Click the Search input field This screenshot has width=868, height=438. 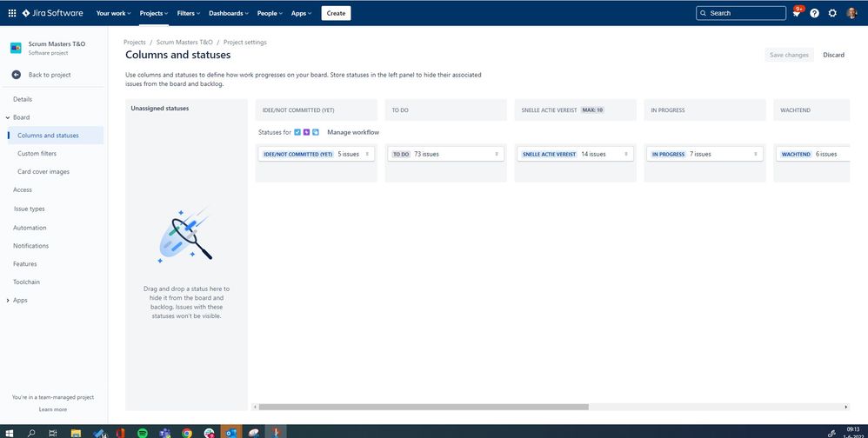click(741, 13)
